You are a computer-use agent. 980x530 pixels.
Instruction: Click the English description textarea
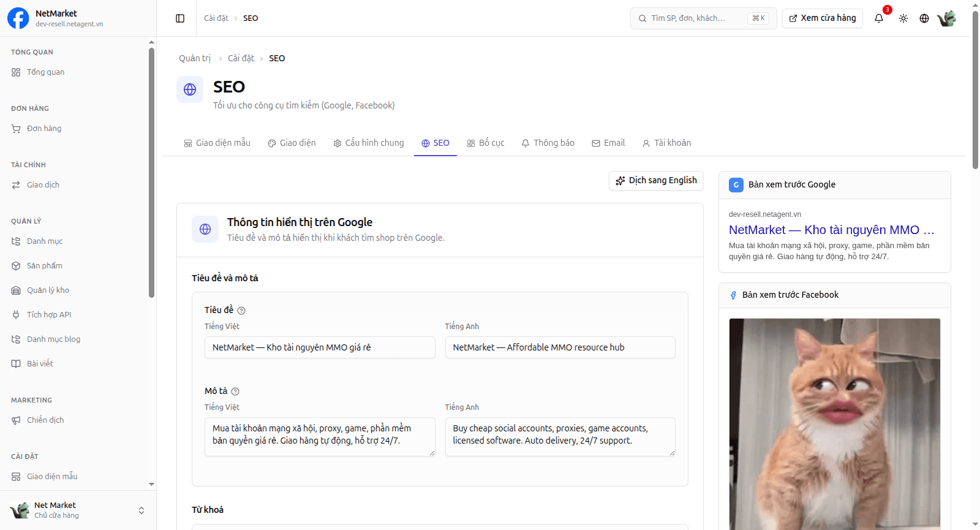560,437
